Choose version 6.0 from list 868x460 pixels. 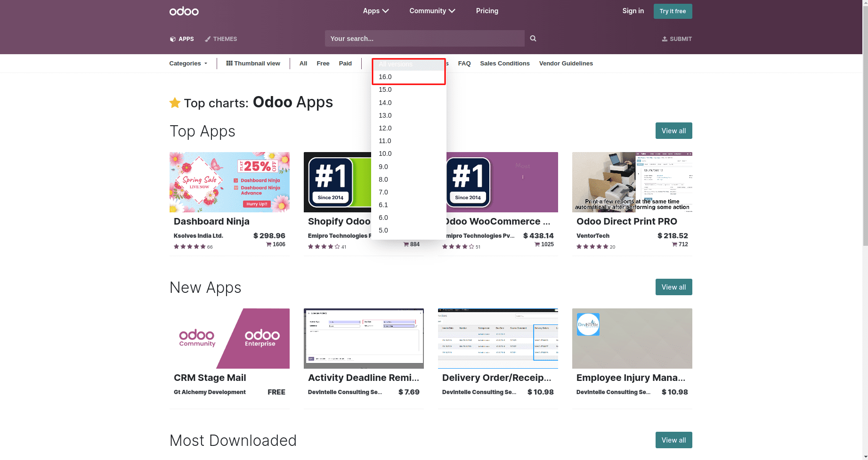409,218
